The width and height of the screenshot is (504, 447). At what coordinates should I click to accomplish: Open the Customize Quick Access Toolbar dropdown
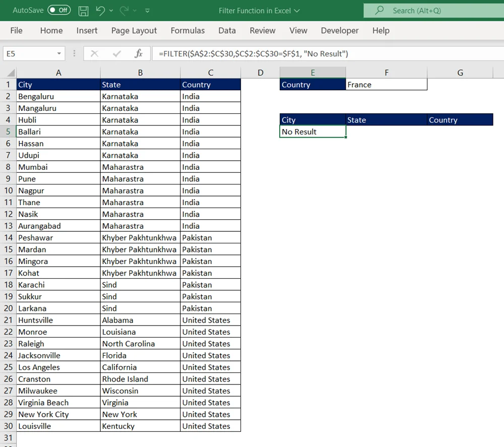[x=147, y=11]
